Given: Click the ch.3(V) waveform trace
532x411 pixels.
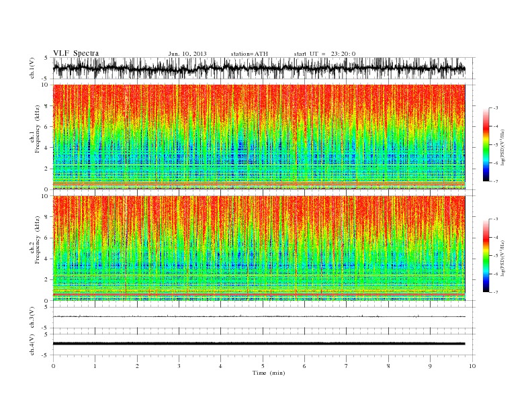Looking at the screenshot, I should click(x=259, y=316).
